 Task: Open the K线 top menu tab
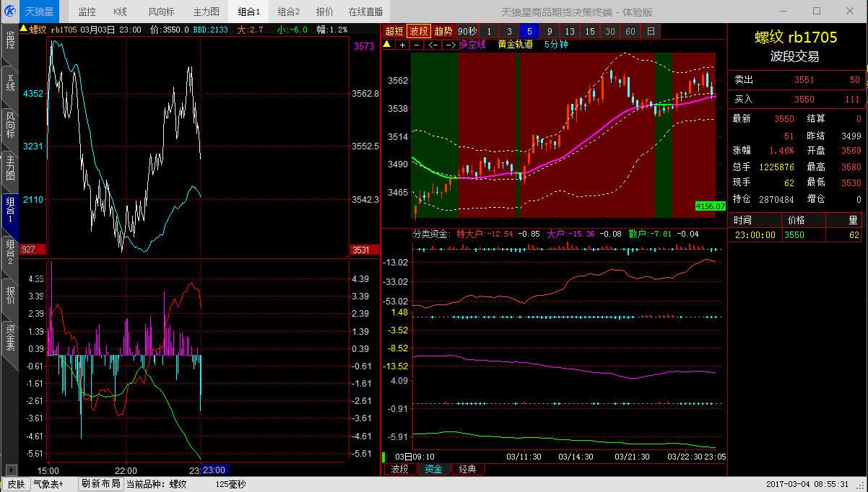tap(120, 12)
